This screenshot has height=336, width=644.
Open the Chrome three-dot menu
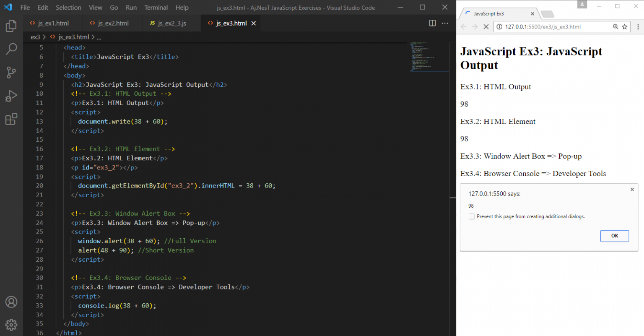click(638, 27)
